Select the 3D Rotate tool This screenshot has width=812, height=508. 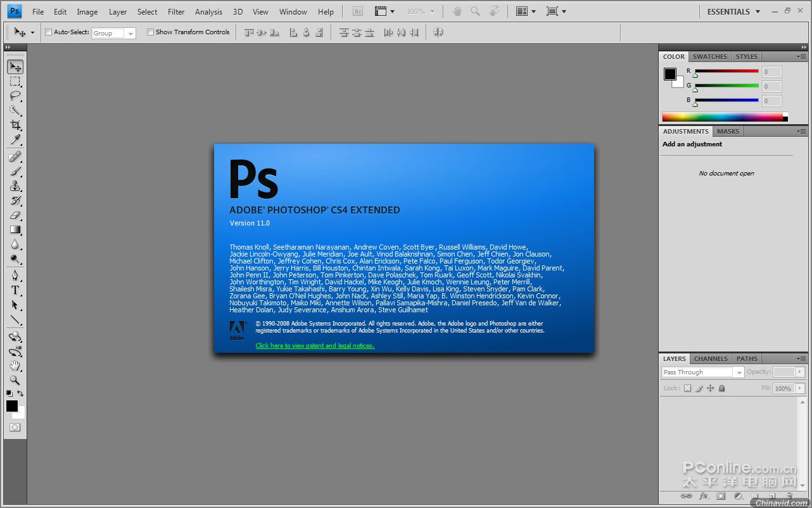click(x=15, y=336)
